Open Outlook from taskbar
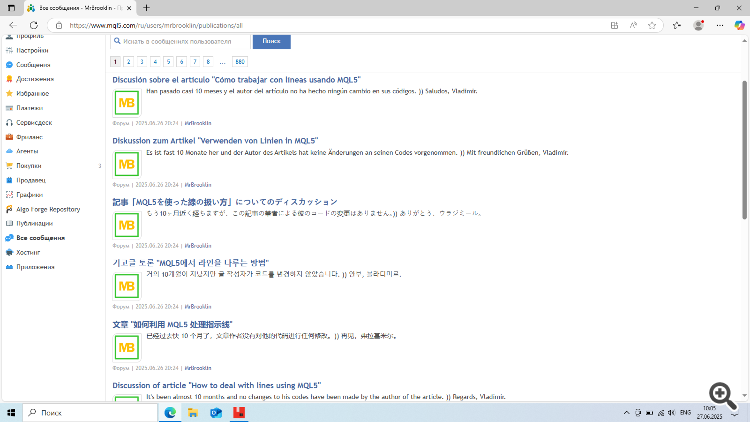The image size is (750, 422). 216,412
